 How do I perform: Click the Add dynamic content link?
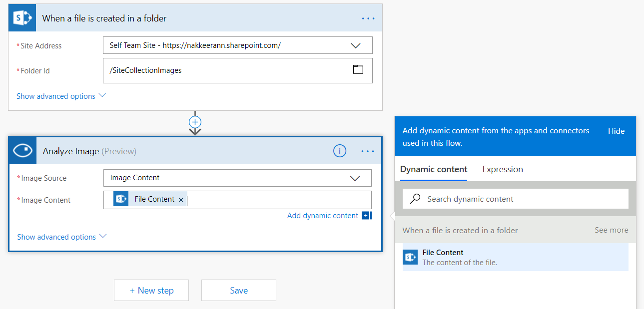323,216
